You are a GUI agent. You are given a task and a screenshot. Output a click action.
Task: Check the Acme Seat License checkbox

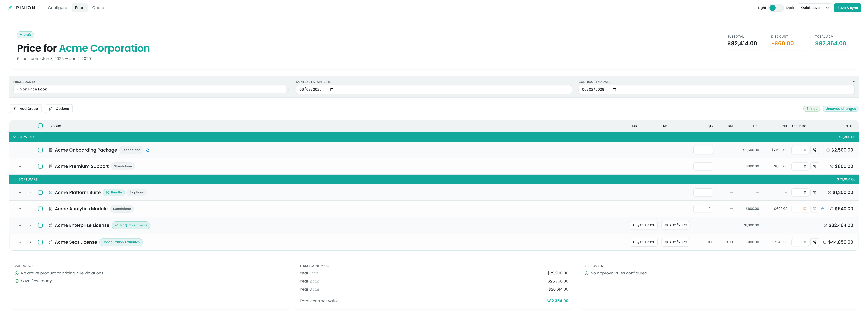[x=40, y=242]
